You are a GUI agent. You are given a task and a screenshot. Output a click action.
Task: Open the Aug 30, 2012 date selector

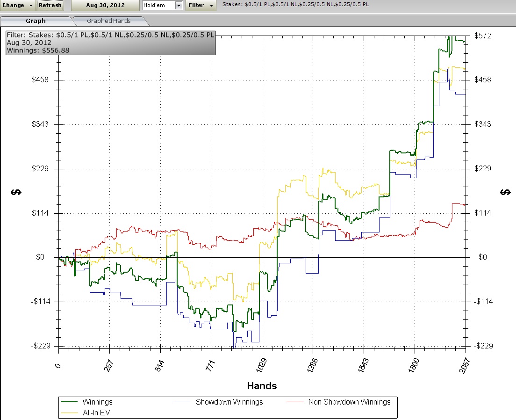click(x=105, y=5)
